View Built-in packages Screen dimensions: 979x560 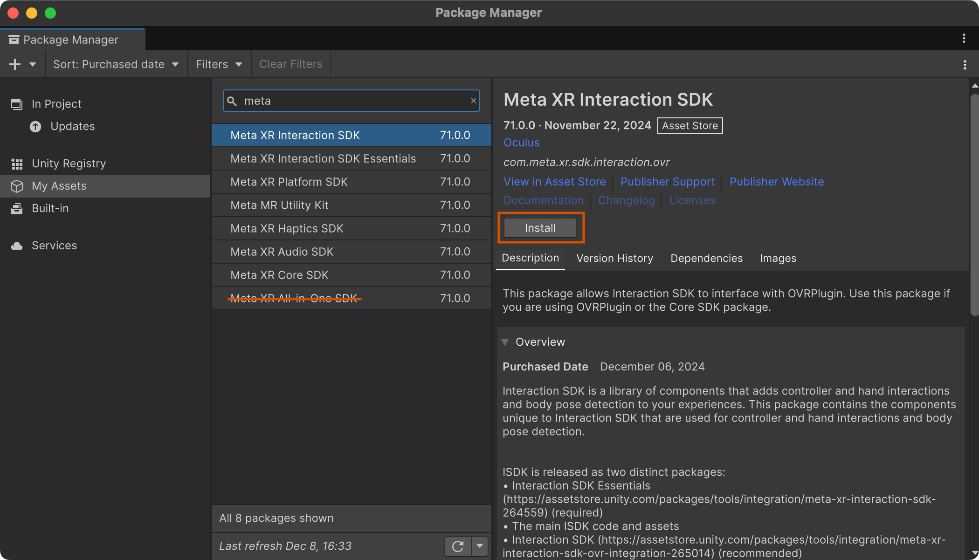point(49,208)
